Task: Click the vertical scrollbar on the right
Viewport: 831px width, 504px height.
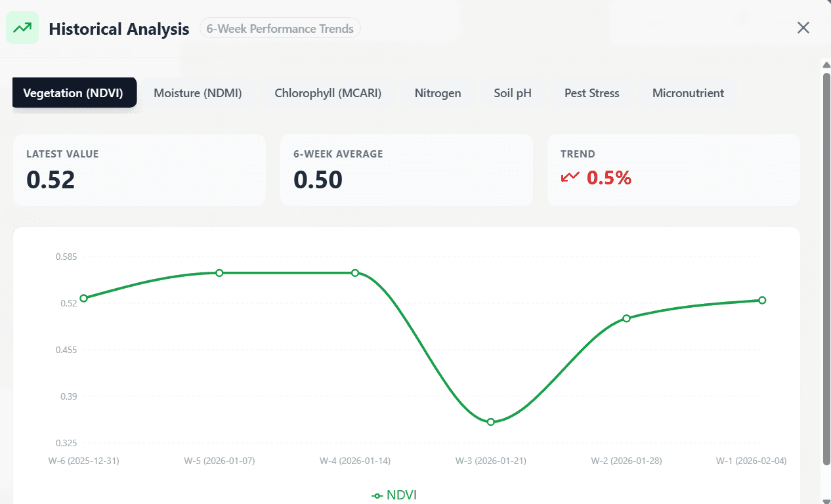Action: click(826, 262)
